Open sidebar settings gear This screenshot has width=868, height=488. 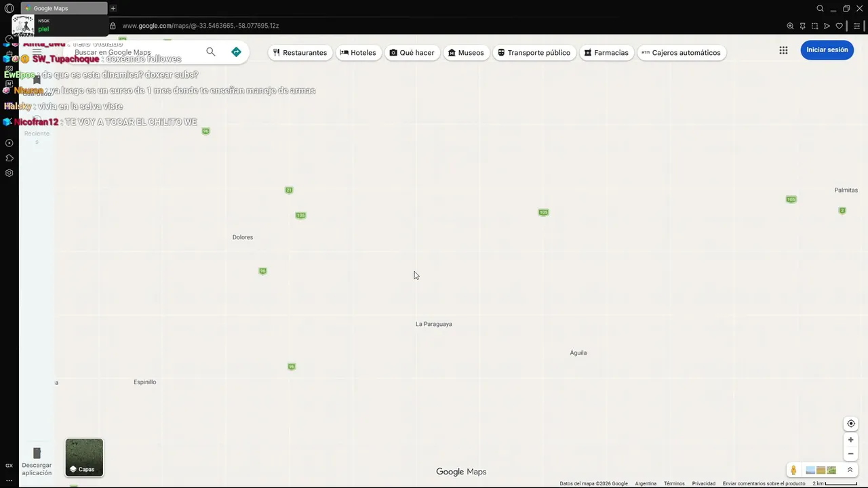[9, 173]
